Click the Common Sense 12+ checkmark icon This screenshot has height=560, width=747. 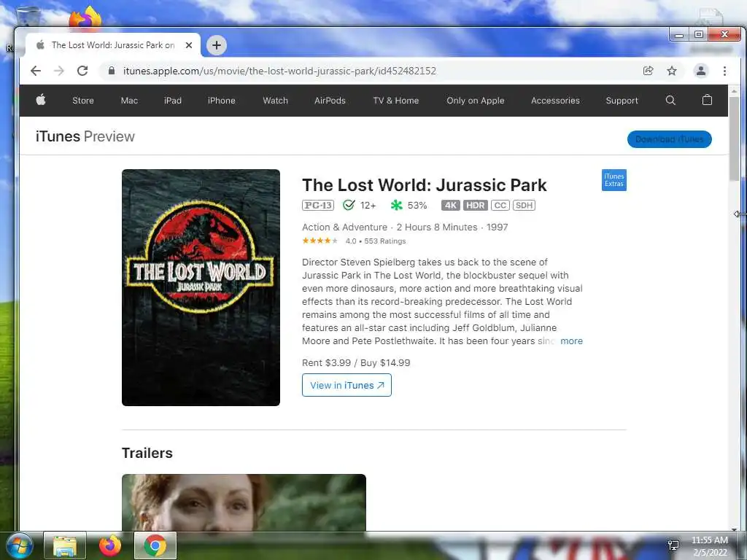point(349,205)
